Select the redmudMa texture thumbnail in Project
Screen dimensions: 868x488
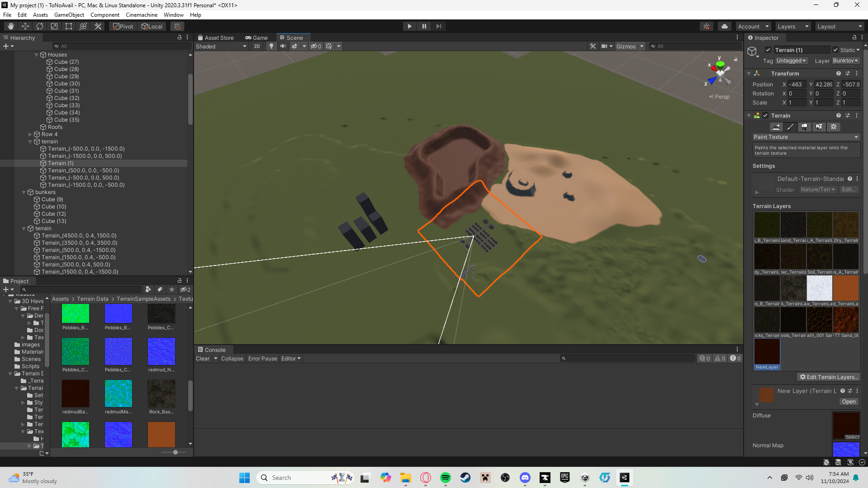(x=118, y=393)
